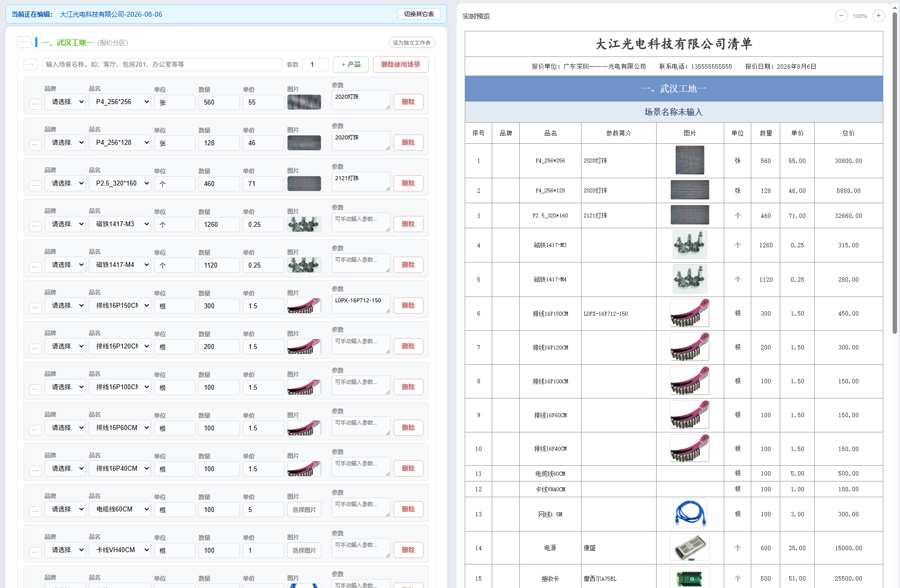The width and height of the screenshot is (900, 588).
Task: Open the ellipsis handle of 排线16P60CM row
Action: coord(35,430)
